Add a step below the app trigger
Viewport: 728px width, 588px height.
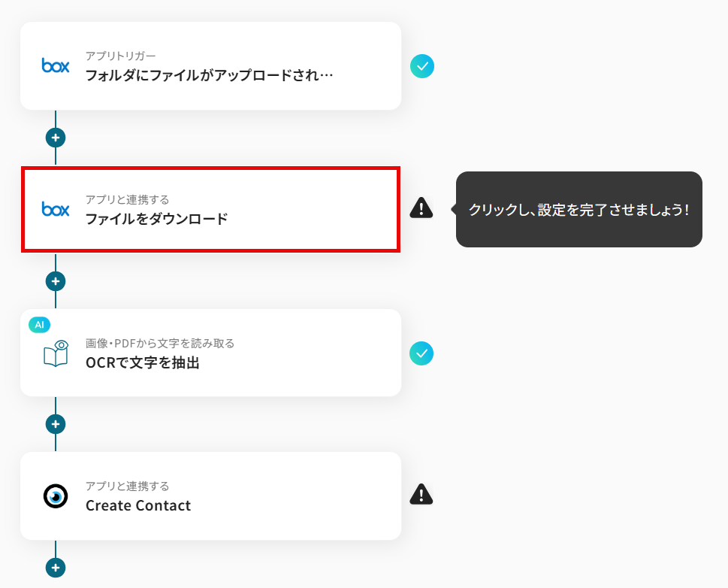click(56, 138)
